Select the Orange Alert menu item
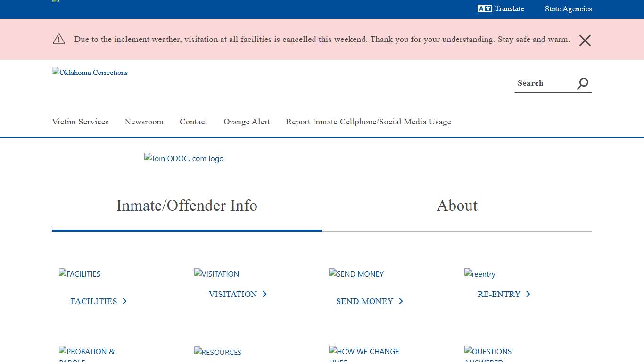 click(247, 122)
